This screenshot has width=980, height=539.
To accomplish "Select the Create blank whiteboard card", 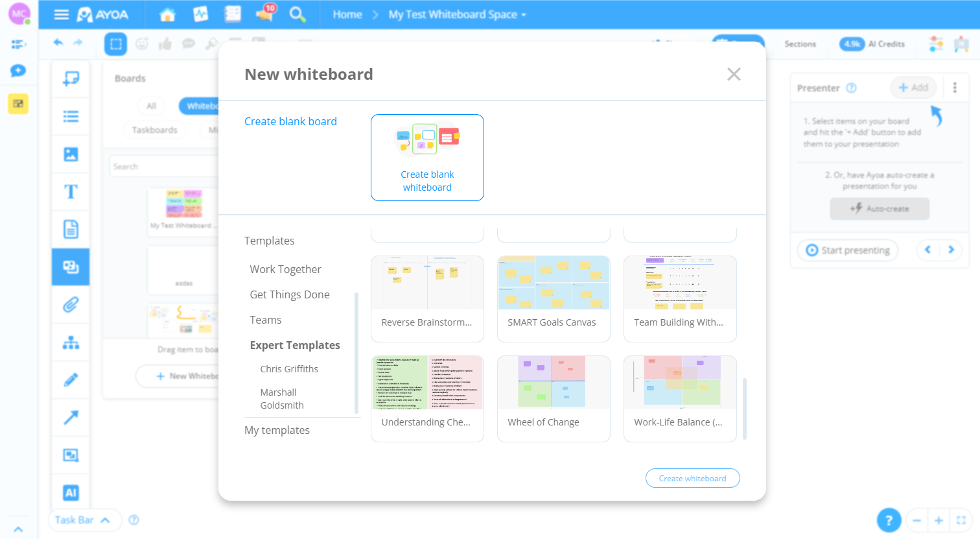I will click(x=427, y=158).
